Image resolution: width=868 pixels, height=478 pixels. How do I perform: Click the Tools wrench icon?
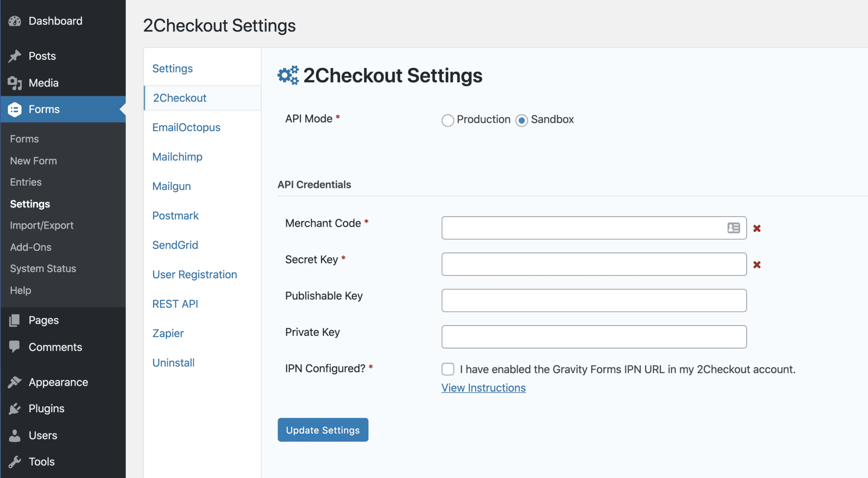[x=15, y=462]
